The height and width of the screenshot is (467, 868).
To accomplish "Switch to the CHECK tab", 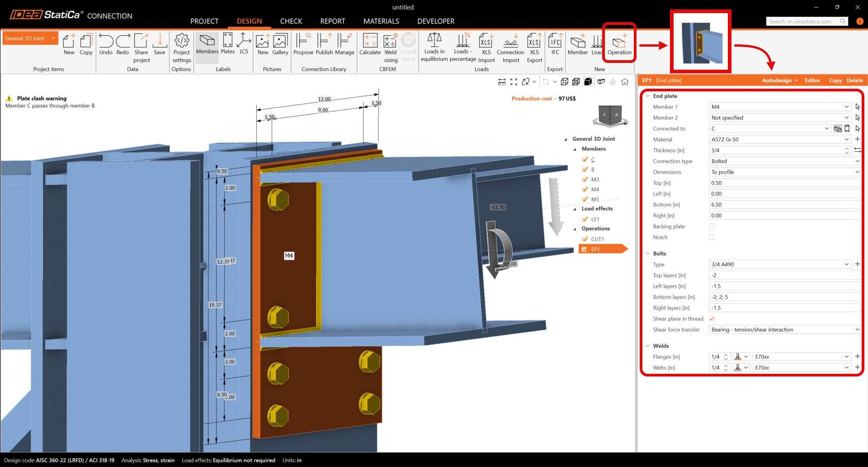I will coord(291,21).
